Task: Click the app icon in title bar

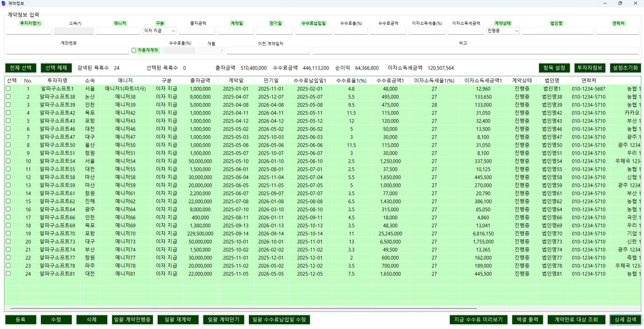Action: coord(4,3)
